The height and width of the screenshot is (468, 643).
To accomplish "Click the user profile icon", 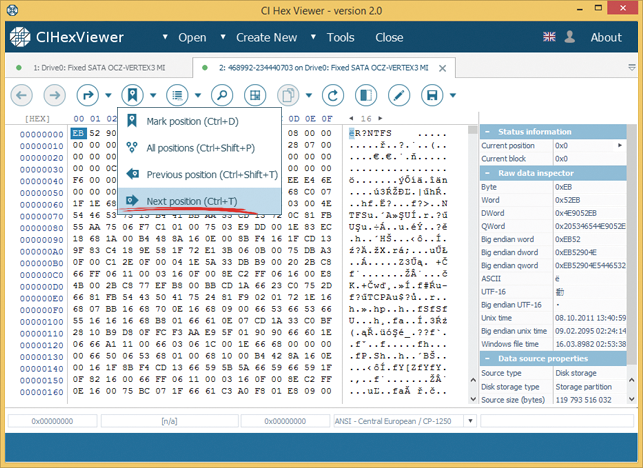I will [570, 37].
